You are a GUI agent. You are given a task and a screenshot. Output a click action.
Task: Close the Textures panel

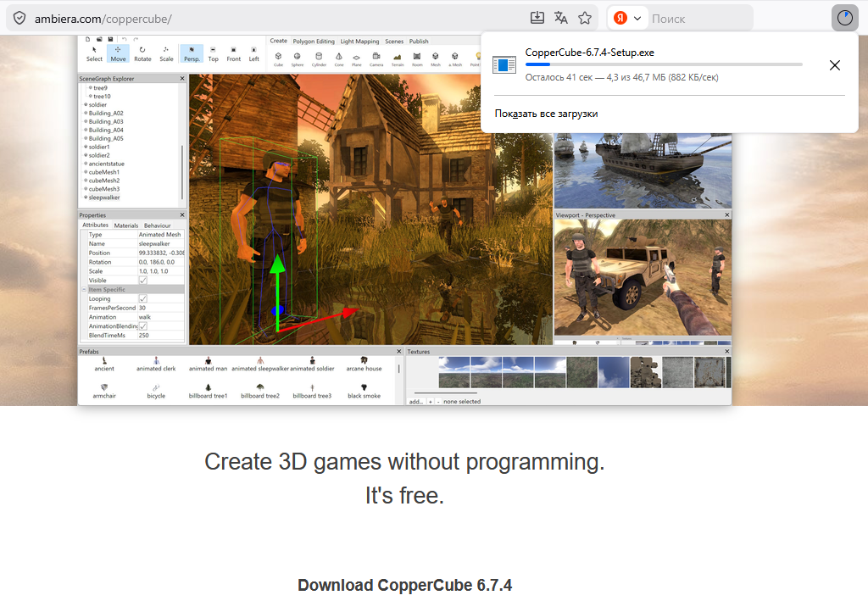(x=726, y=352)
